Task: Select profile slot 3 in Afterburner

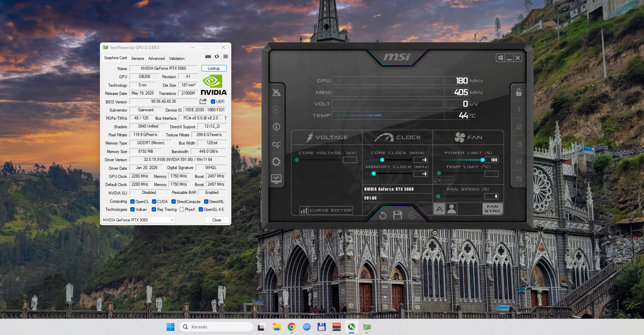Action: 519,144
